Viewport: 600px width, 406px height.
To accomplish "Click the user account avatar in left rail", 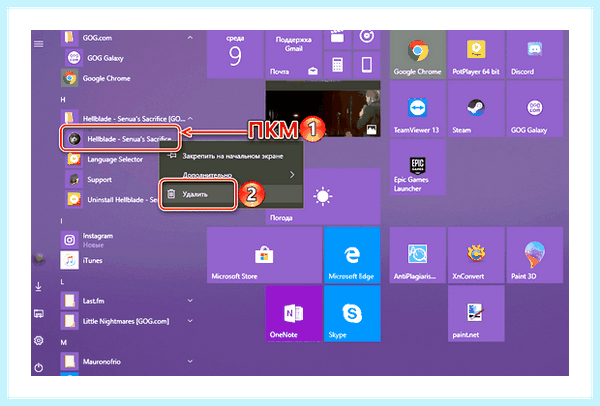I will tap(39, 259).
